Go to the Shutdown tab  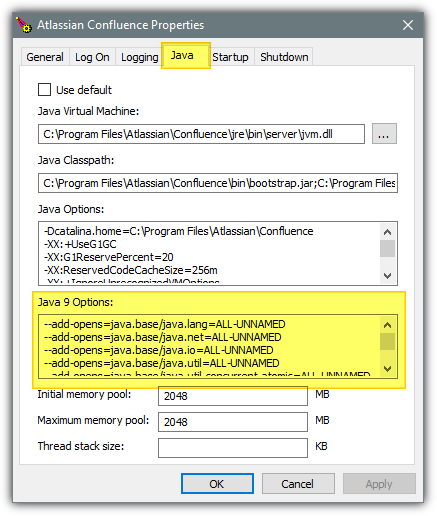[284, 57]
